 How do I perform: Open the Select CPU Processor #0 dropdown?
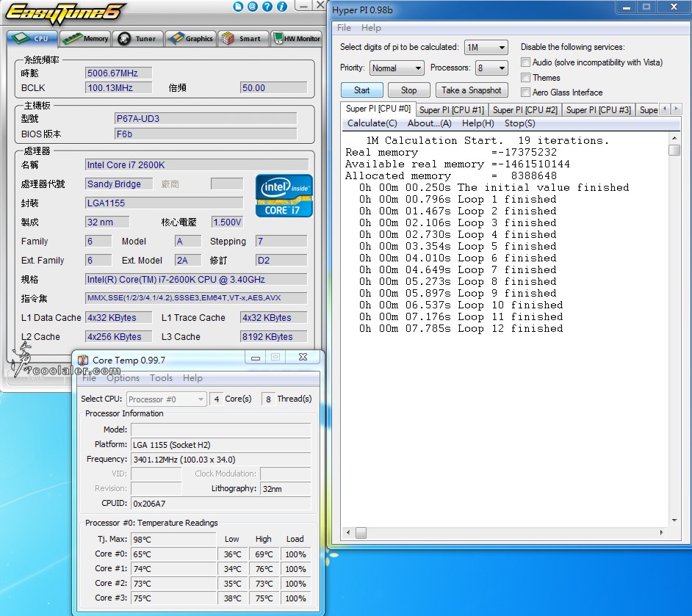tap(166, 399)
